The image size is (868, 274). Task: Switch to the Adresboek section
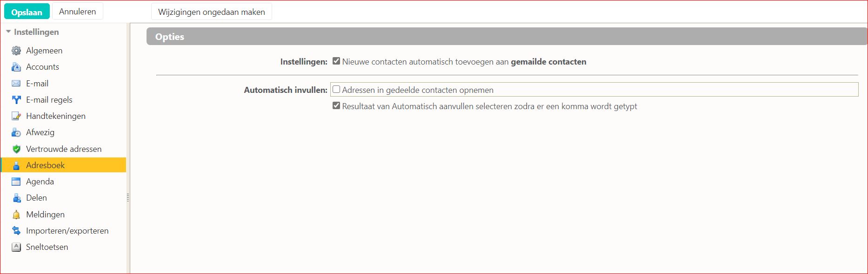(x=45, y=165)
